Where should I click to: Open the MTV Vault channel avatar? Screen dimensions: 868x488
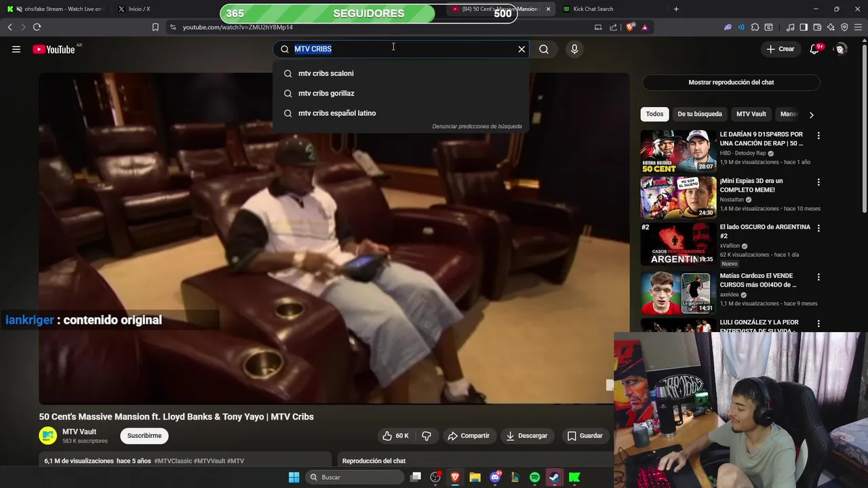[48, 436]
